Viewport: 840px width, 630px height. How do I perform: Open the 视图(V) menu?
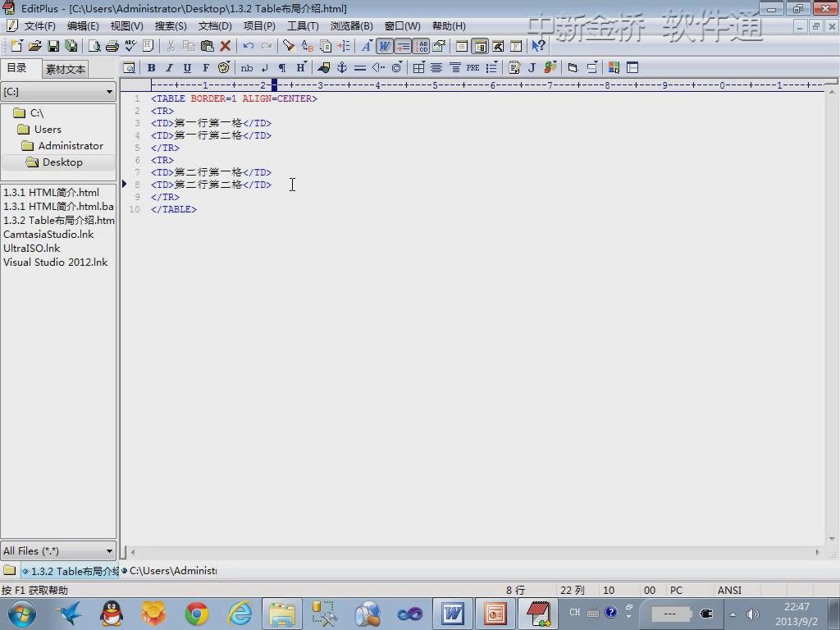pyautogui.click(x=127, y=25)
